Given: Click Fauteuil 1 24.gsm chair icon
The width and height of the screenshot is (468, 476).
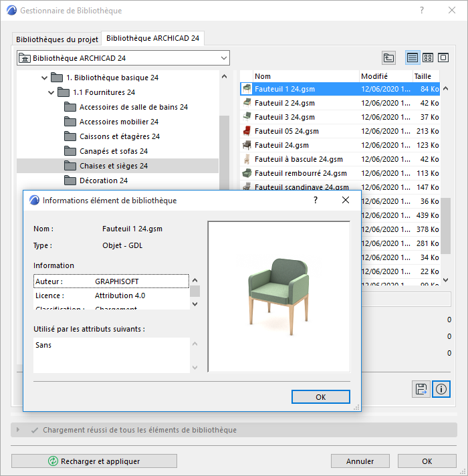Looking at the screenshot, I should pyautogui.click(x=247, y=89).
